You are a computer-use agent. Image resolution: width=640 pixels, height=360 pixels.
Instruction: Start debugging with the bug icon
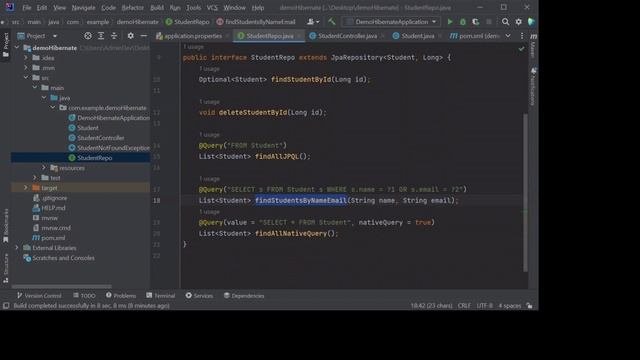[463, 22]
